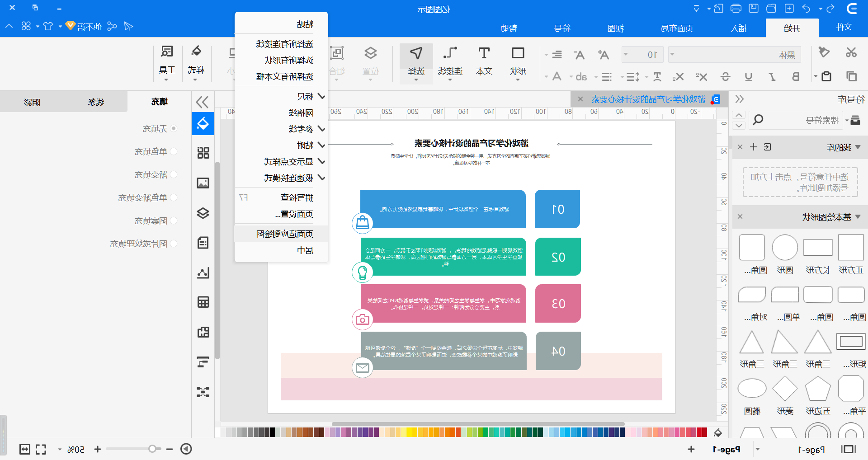
Task: Click the fullscreen icon in status bar
Action: (41, 449)
